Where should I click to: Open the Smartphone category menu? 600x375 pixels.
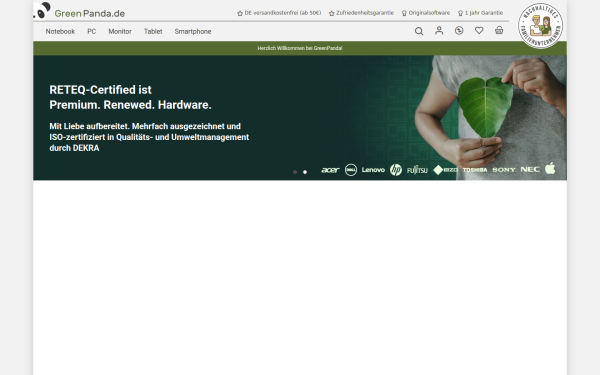(193, 31)
